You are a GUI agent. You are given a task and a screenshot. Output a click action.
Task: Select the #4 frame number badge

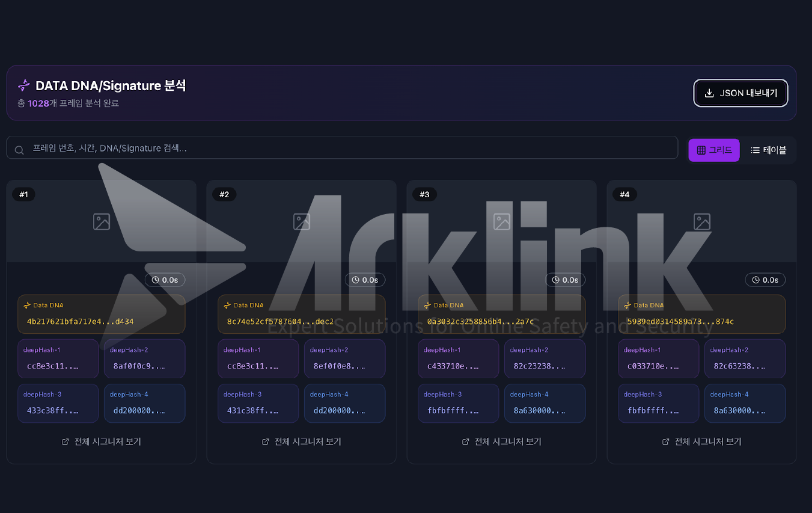click(x=624, y=194)
